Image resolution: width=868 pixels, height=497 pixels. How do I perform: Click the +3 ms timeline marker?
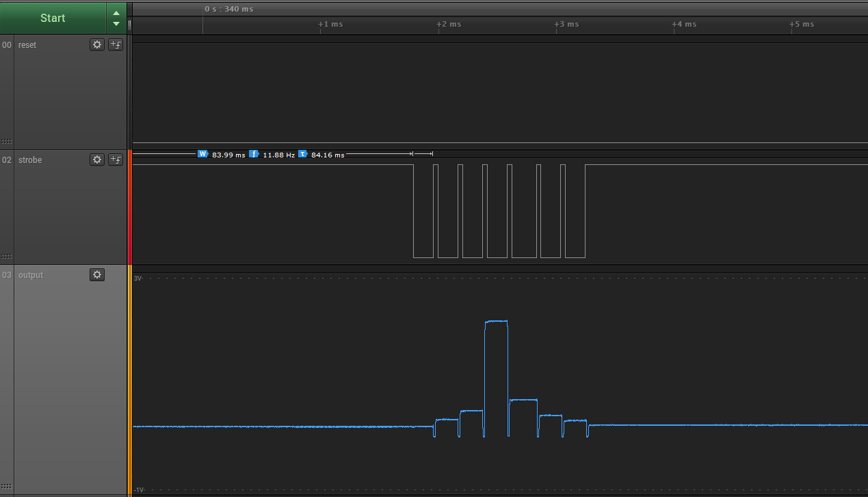point(566,24)
